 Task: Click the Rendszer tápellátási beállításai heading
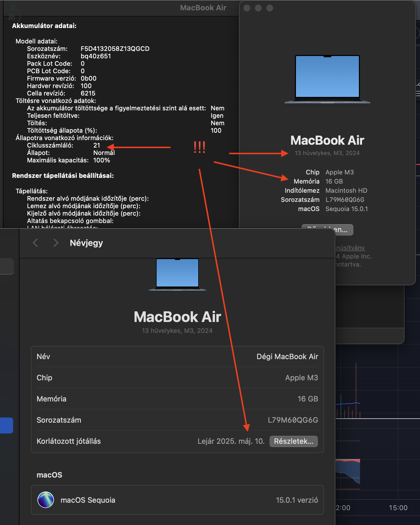point(63,176)
